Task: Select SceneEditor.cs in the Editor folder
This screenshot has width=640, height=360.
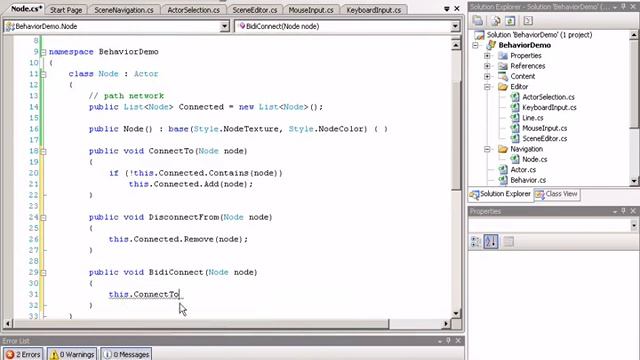Action: [544, 138]
